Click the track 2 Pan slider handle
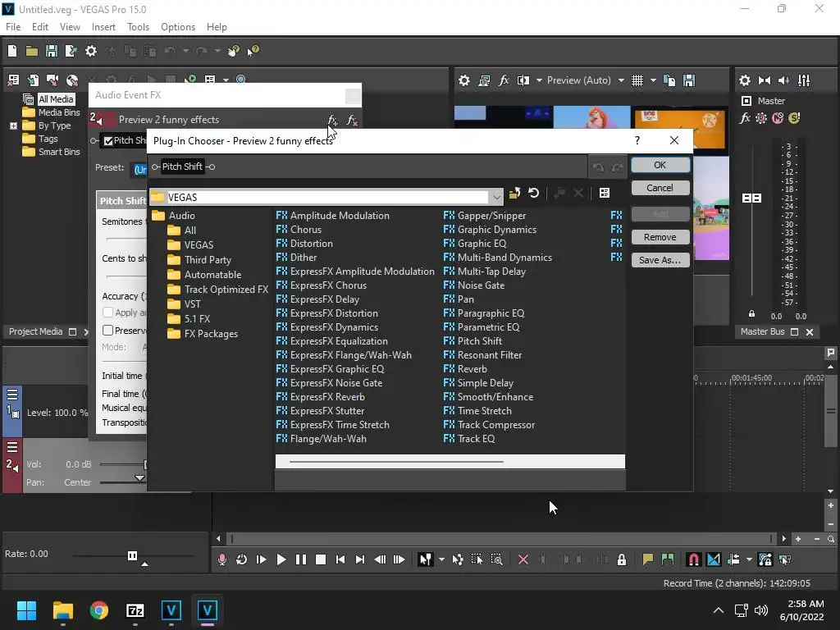Screen dimensions: 840x630 tap(139, 478)
